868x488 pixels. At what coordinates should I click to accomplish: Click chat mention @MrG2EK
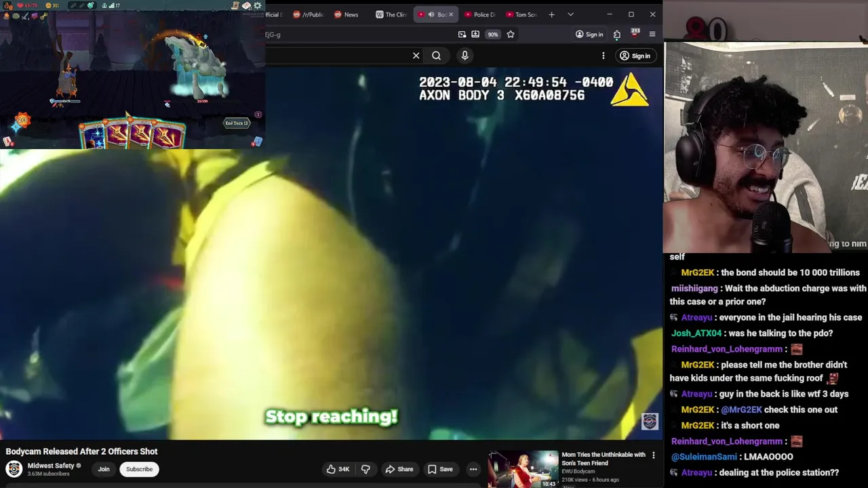click(x=741, y=409)
